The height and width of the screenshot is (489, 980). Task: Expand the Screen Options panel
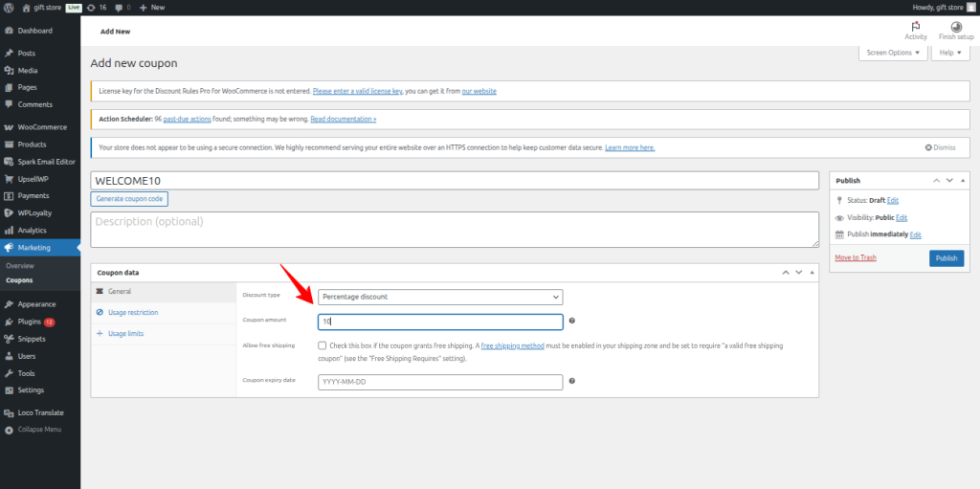point(894,53)
